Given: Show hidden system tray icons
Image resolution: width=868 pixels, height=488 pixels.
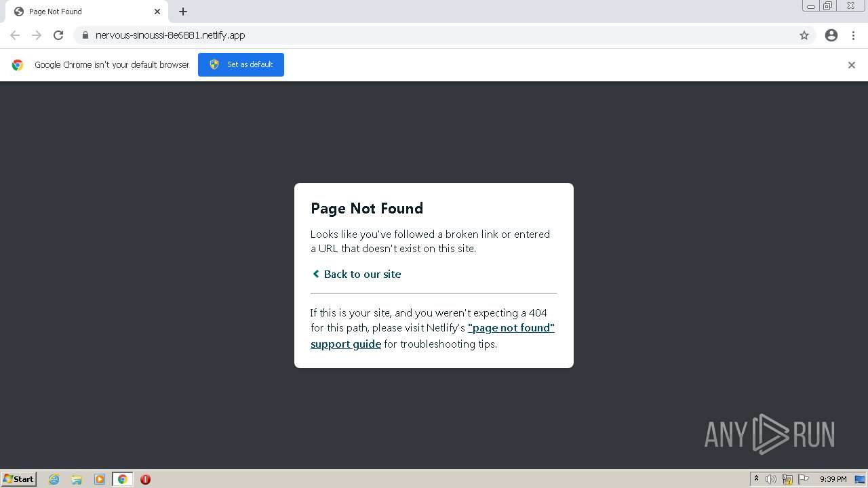Looking at the screenshot, I should [x=756, y=479].
